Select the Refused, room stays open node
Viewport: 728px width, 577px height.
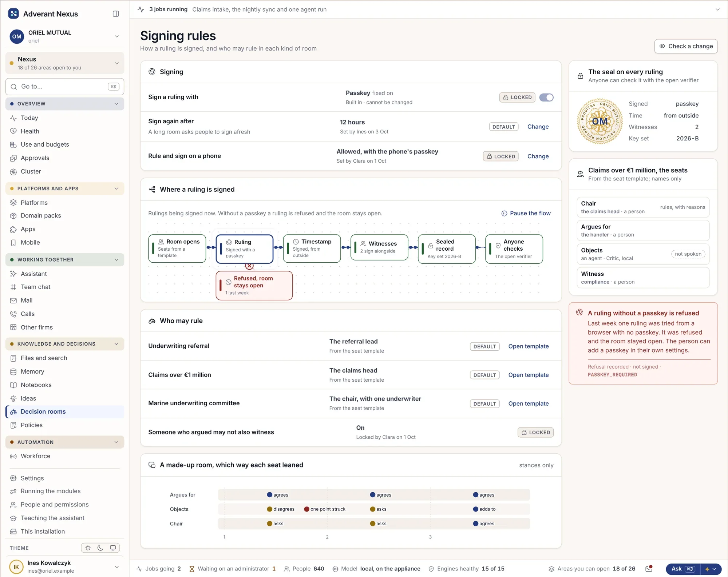tap(254, 286)
